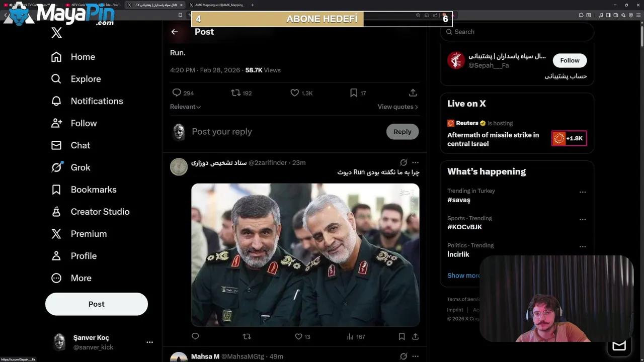Open the generals photo in the reply
Screen dimensions: 644x362
pyautogui.click(x=305, y=255)
